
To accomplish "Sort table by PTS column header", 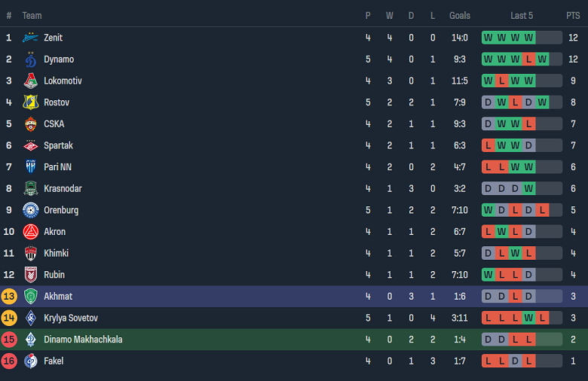I will 573,15.
